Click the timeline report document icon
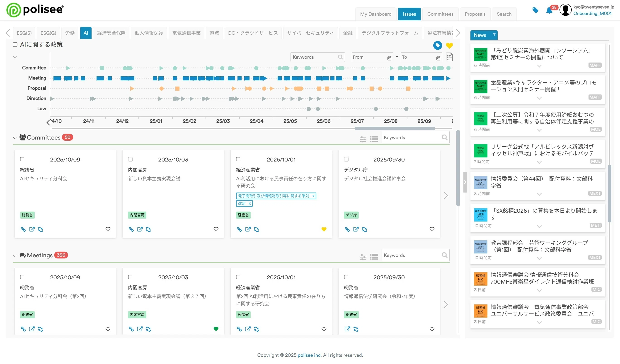 tap(449, 57)
